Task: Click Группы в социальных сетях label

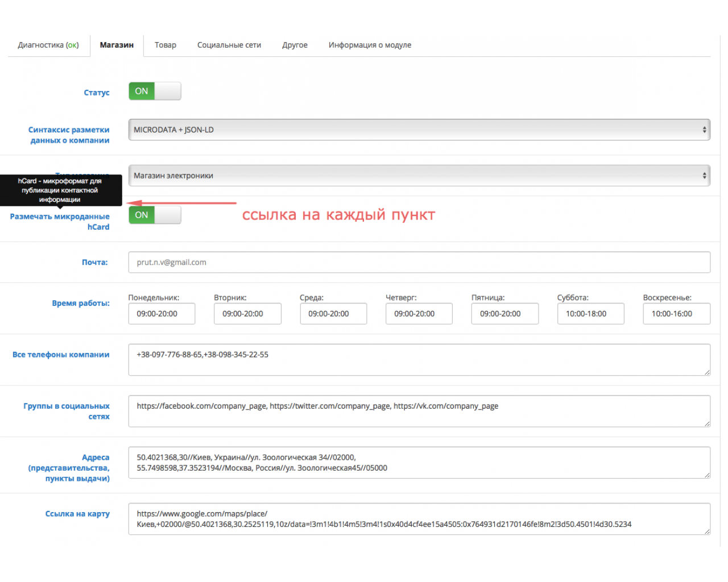Action: click(67, 411)
